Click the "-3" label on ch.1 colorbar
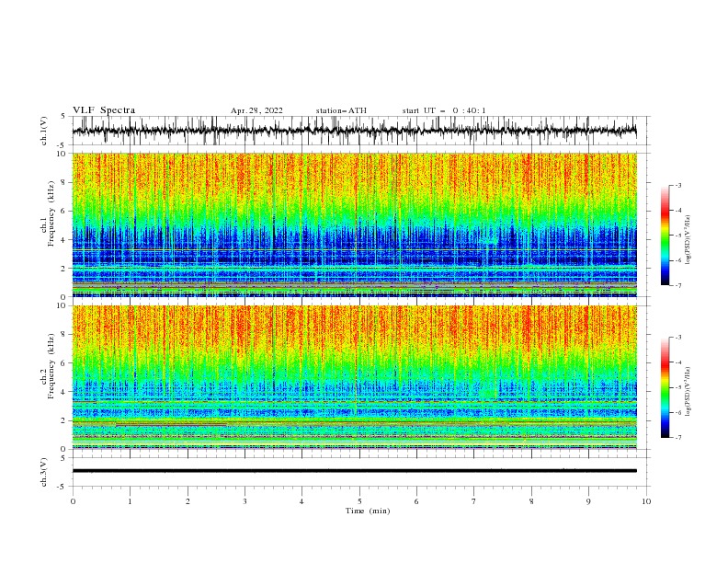 (x=677, y=185)
